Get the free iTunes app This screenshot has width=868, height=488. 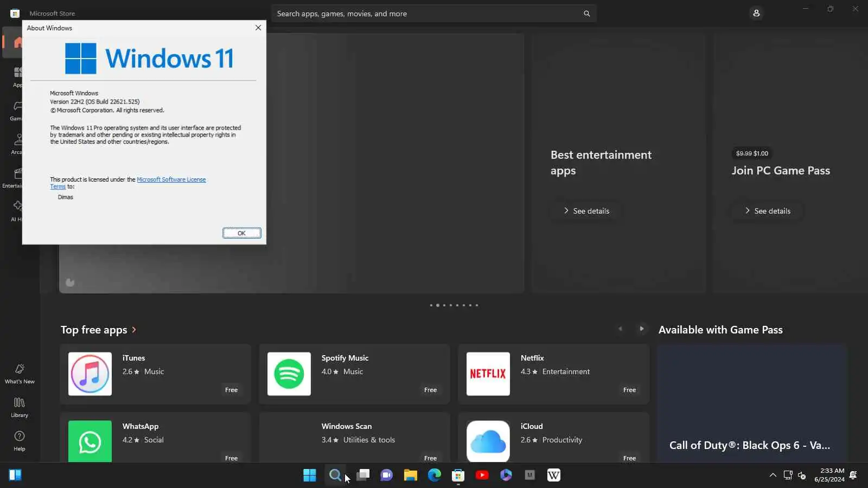point(231,390)
